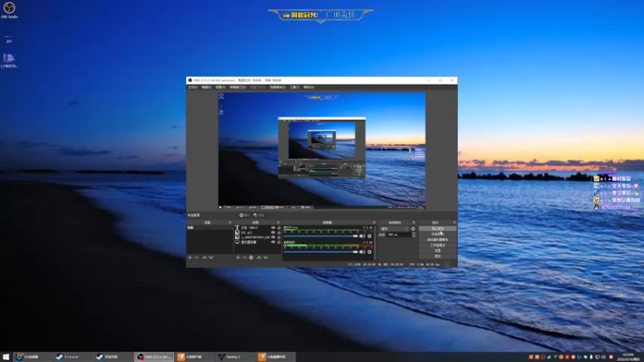Screen dimensions: 644x362
Task: Open the Windows Start menu button
Action: [6, 356]
